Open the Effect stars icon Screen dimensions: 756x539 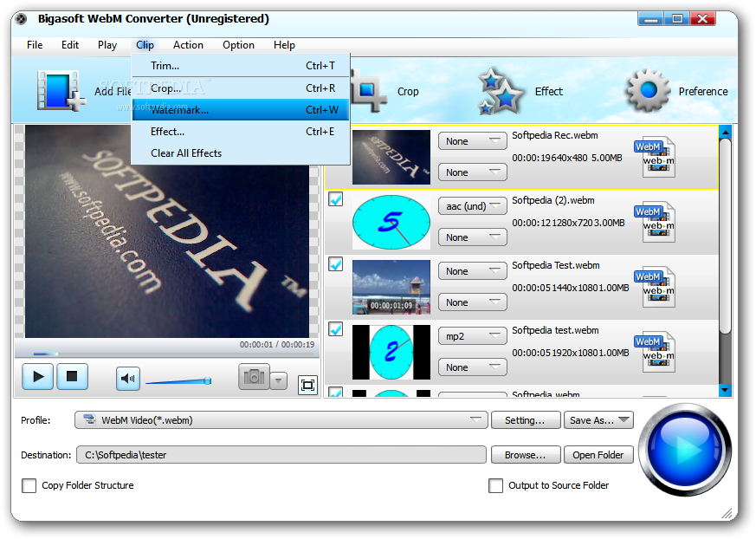(501, 91)
